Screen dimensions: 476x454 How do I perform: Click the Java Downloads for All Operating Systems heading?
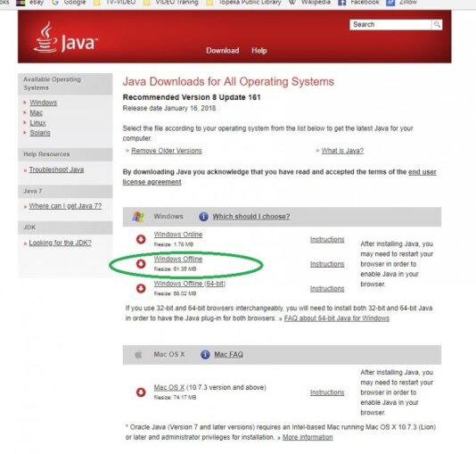(x=228, y=82)
